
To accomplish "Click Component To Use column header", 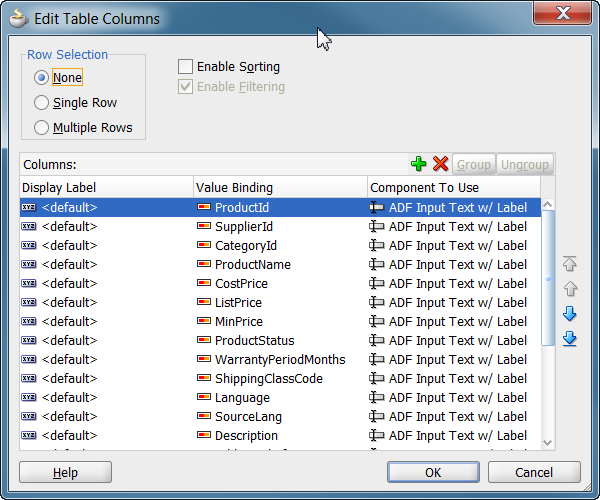I will 454,187.
